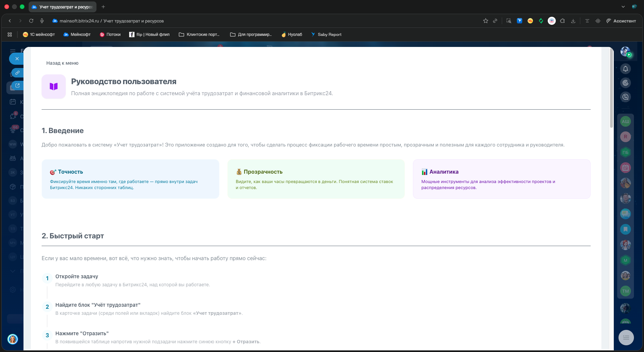Switch to the 'Учет трудозатрат' browser tab
The image size is (644, 352).
pos(62,7)
